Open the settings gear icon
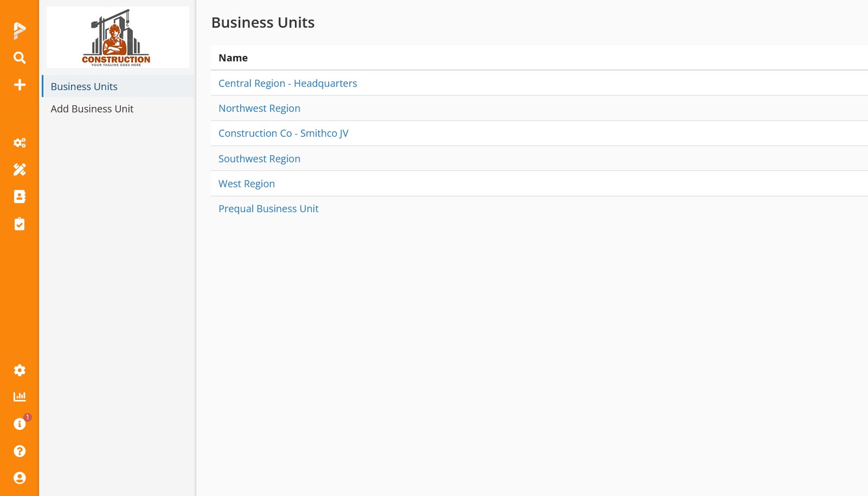 point(20,370)
